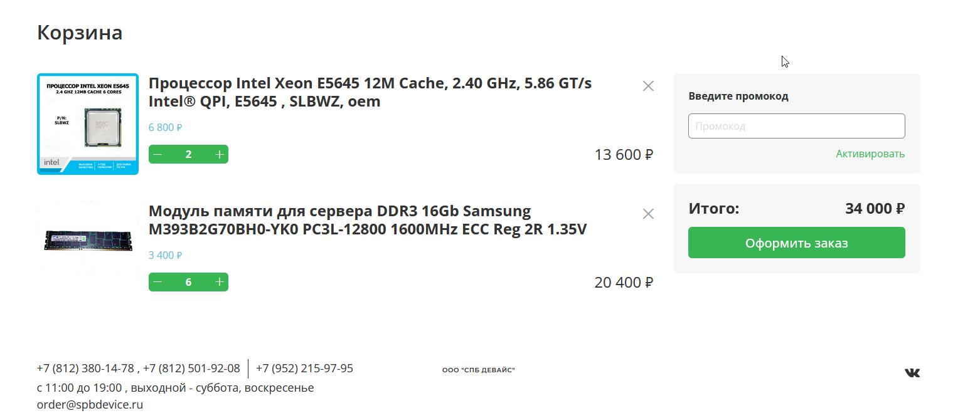This screenshot has width=980, height=413.
Task: Open the Модуль памяти Samsung title link
Action: pyautogui.click(x=368, y=220)
